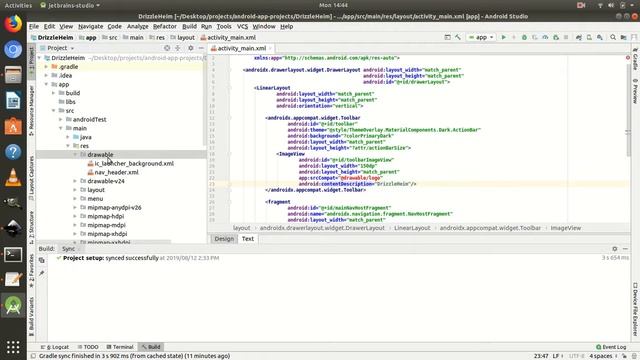Expand the androidTest folder arrow
Image resolution: width=640 pixels, height=360 pixels.
(x=61, y=120)
